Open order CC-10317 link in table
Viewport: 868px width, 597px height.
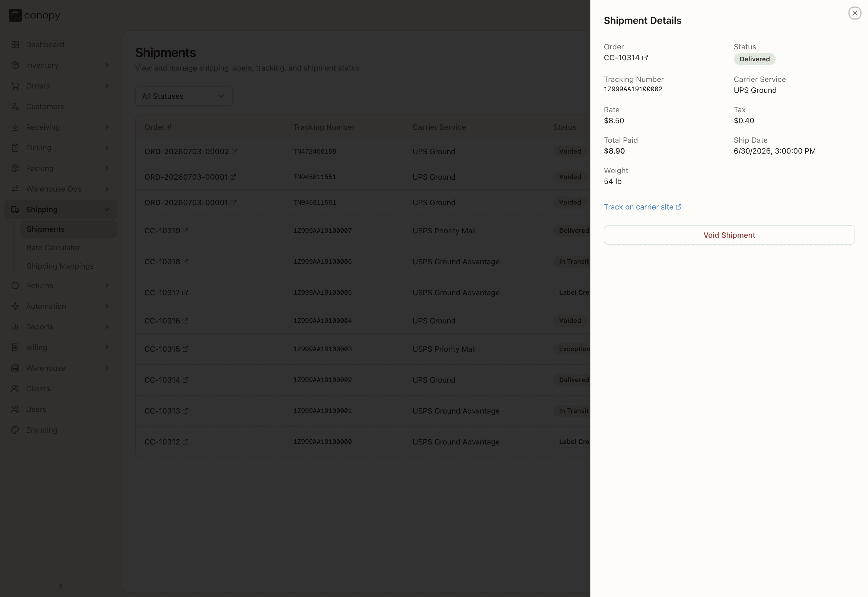[x=166, y=293]
